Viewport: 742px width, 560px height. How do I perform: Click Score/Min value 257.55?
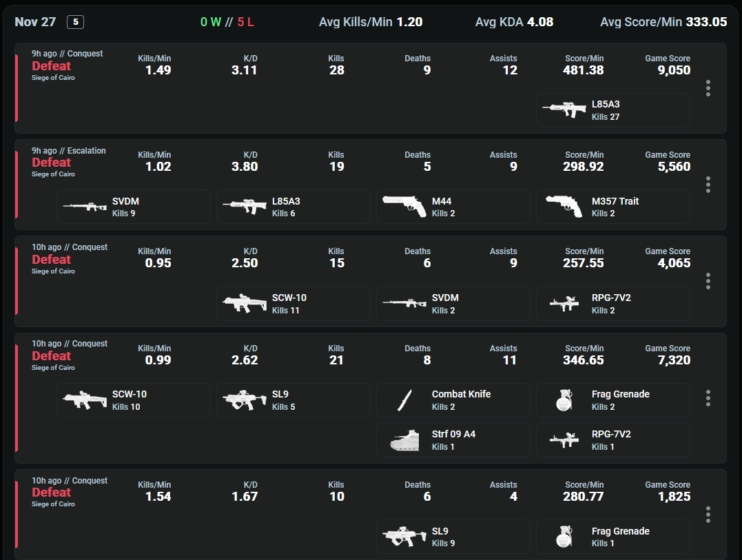point(583,263)
